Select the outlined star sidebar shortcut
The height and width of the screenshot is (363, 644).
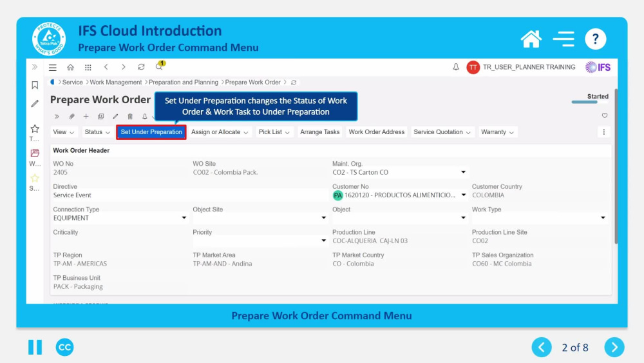(x=35, y=129)
